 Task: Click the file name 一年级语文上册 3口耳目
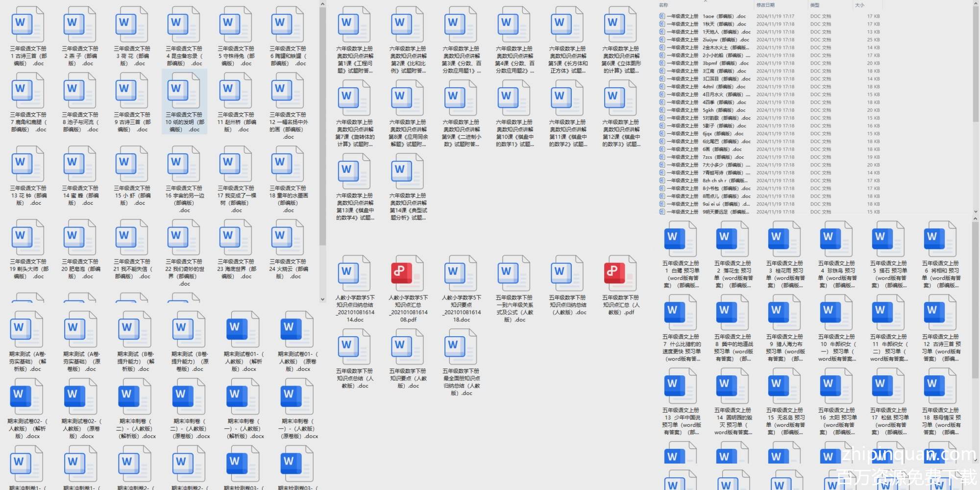[x=708, y=79]
